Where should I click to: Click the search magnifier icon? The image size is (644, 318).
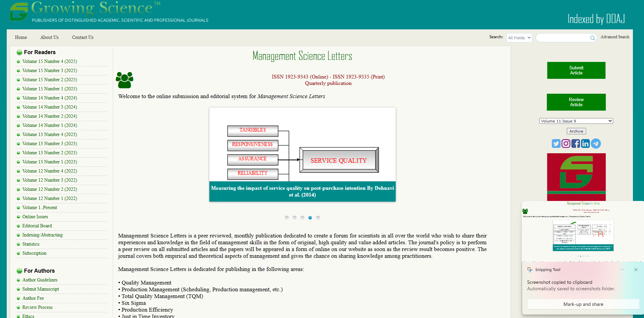592,38
